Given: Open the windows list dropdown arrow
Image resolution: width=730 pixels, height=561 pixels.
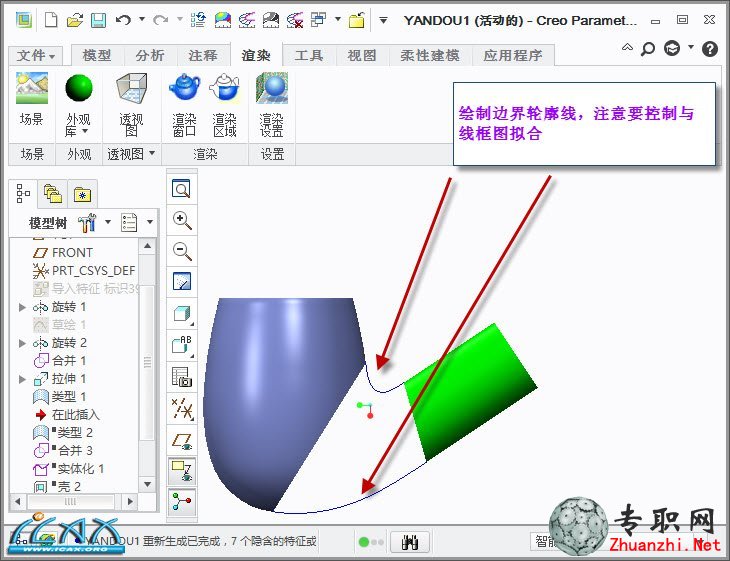Looking at the screenshot, I should click(x=338, y=20).
